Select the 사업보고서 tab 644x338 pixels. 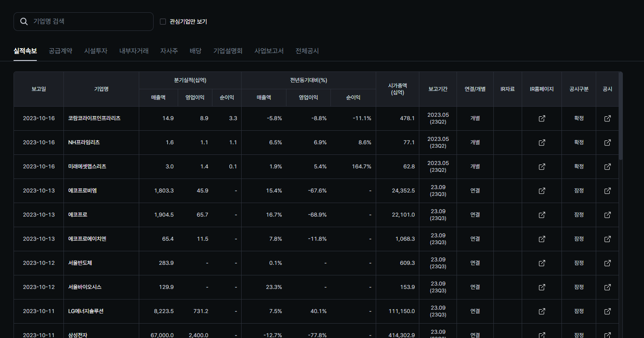[269, 51]
